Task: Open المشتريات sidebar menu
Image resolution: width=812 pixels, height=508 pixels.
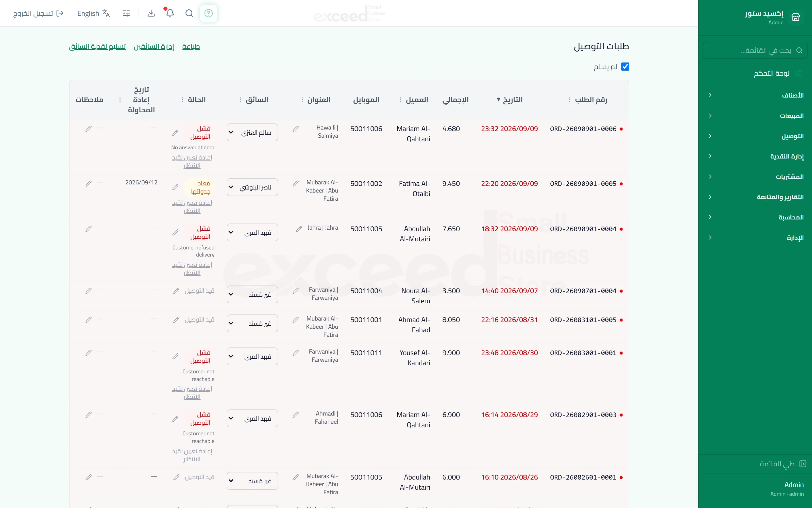Action: [755, 177]
